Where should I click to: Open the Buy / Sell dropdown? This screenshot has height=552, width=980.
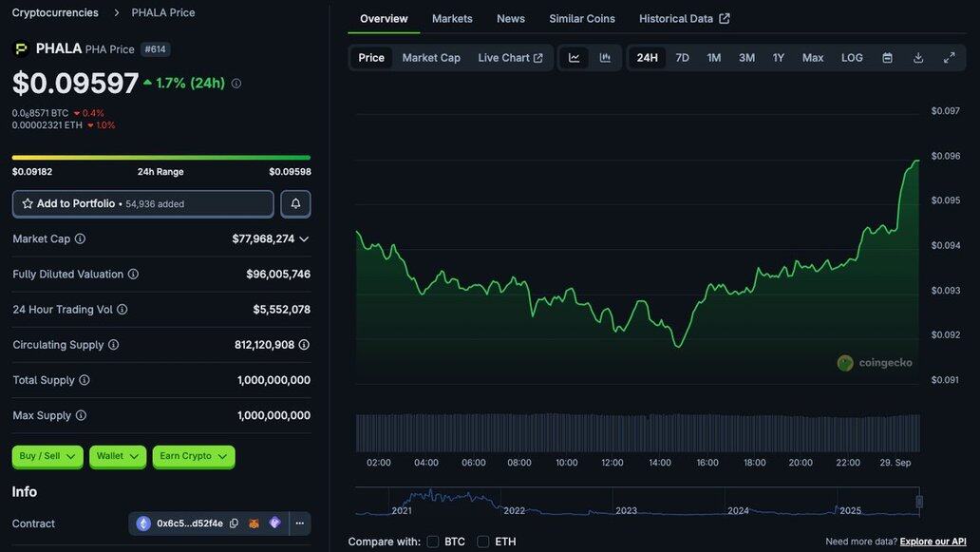pyautogui.click(x=47, y=456)
